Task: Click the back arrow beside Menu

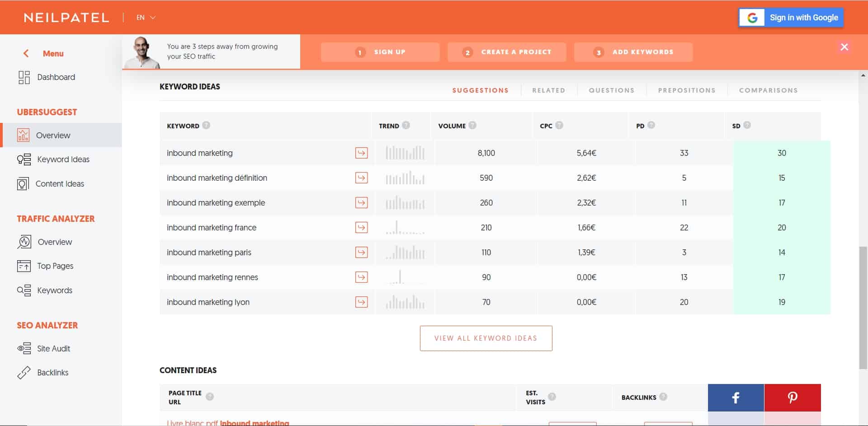Action: [x=26, y=53]
